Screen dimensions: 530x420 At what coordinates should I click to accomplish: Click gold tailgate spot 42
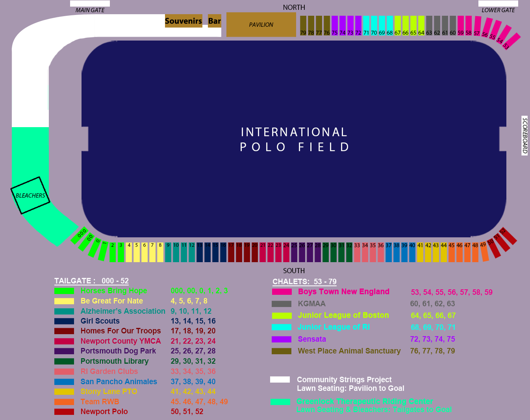428,252
